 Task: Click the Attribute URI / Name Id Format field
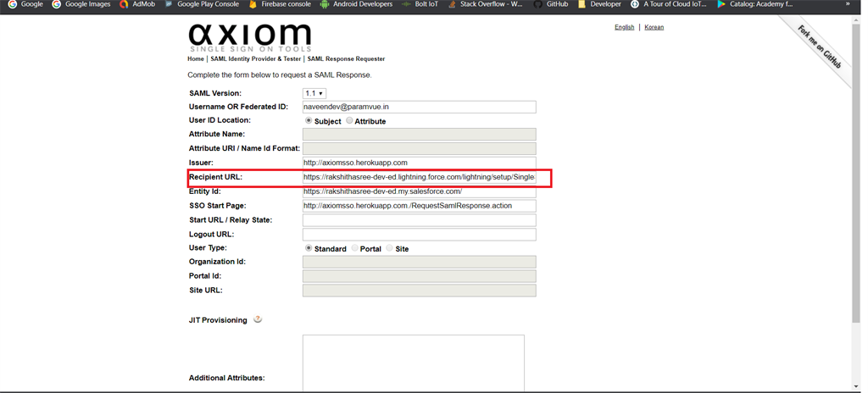[419, 148]
